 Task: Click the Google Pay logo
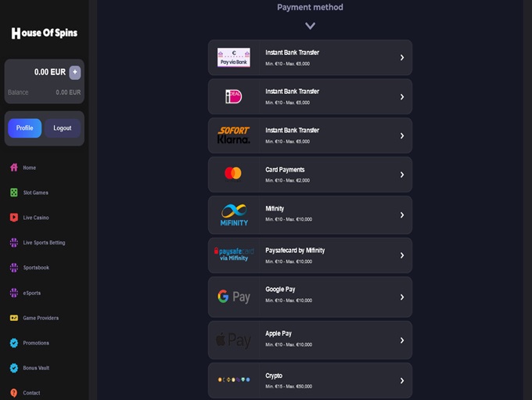click(233, 297)
